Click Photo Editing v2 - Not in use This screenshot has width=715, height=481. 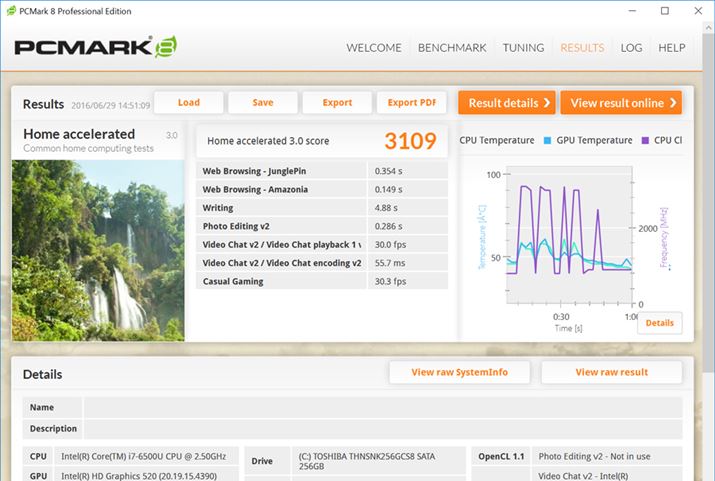pos(594,456)
